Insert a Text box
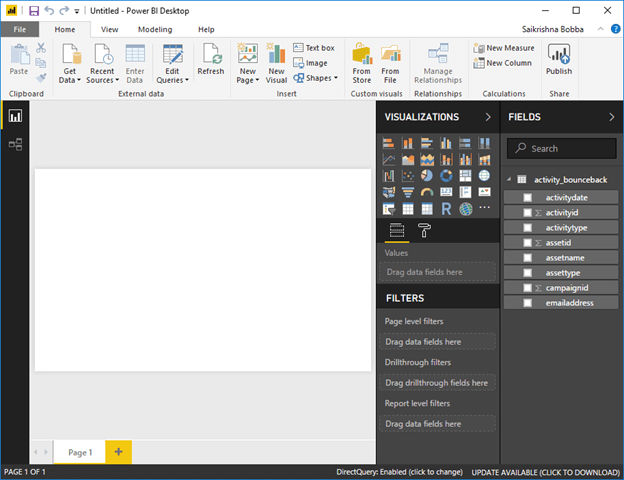Image resolution: width=624 pixels, height=480 pixels. point(314,48)
